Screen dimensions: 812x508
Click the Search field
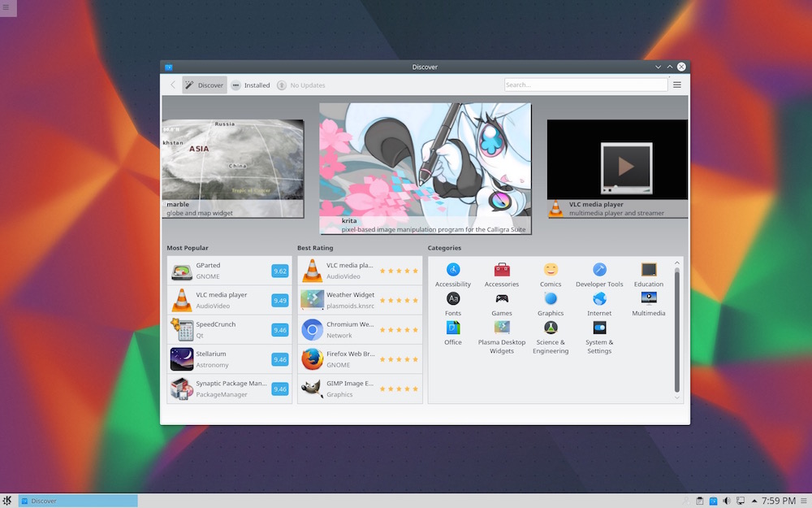(x=585, y=85)
